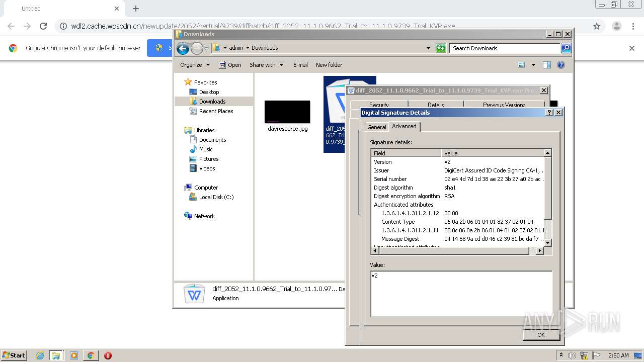Image resolution: width=644 pixels, height=362 pixels.
Task: Expand the admin breadcrumb dropdown arrow
Action: [x=248, y=48]
